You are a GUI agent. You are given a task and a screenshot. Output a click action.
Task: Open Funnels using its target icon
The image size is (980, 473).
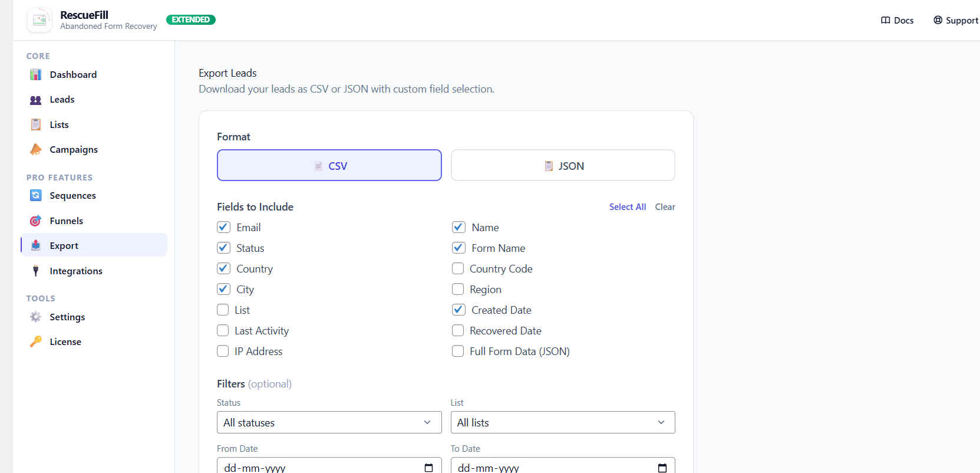pos(35,221)
